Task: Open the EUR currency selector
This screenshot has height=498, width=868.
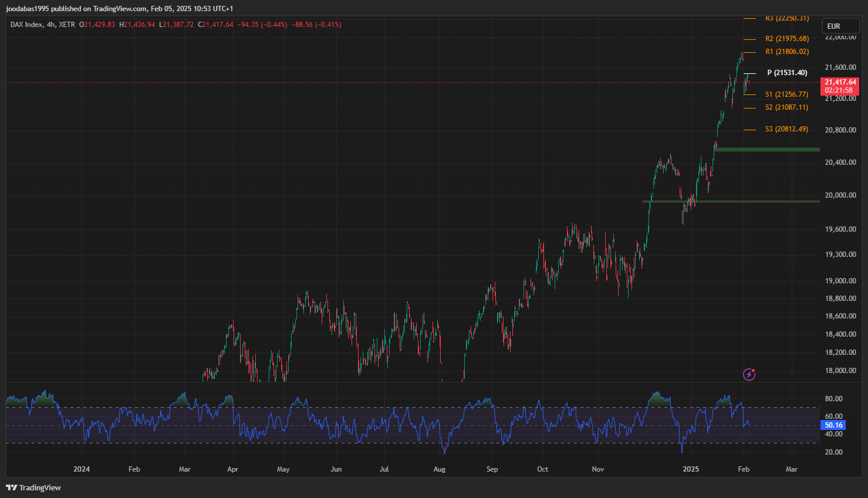Action: point(833,26)
